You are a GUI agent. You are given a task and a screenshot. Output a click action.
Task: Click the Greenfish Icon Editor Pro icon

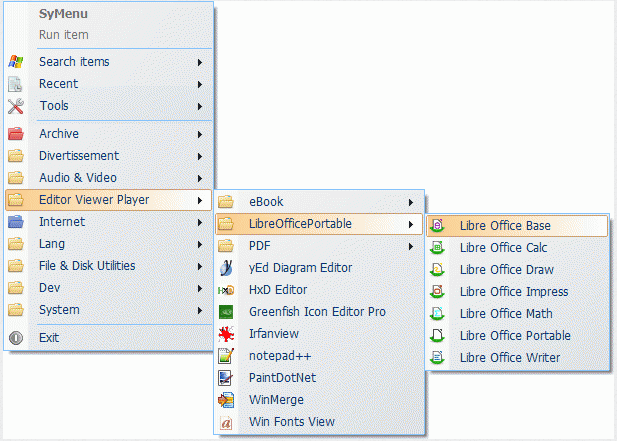tap(226, 312)
